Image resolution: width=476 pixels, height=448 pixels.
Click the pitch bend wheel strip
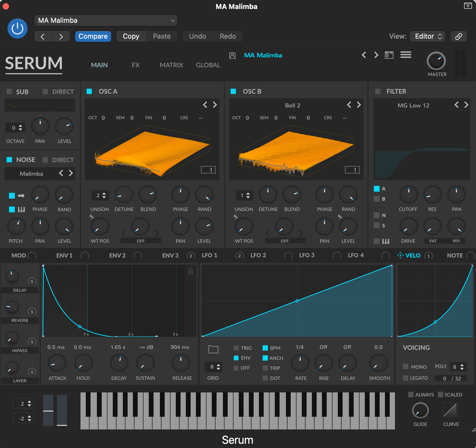[x=48, y=410]
